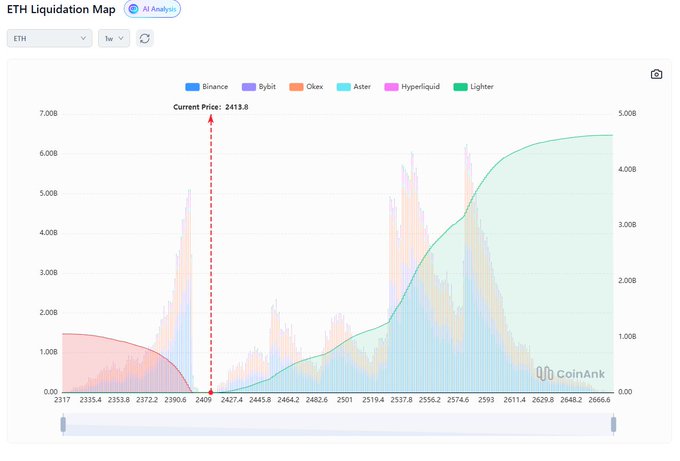The width and height of the screenshot is (680, 461).
Task: Toggle Hyperliquid series in legend
Action: pyautogui.click(x=412, y=87)
